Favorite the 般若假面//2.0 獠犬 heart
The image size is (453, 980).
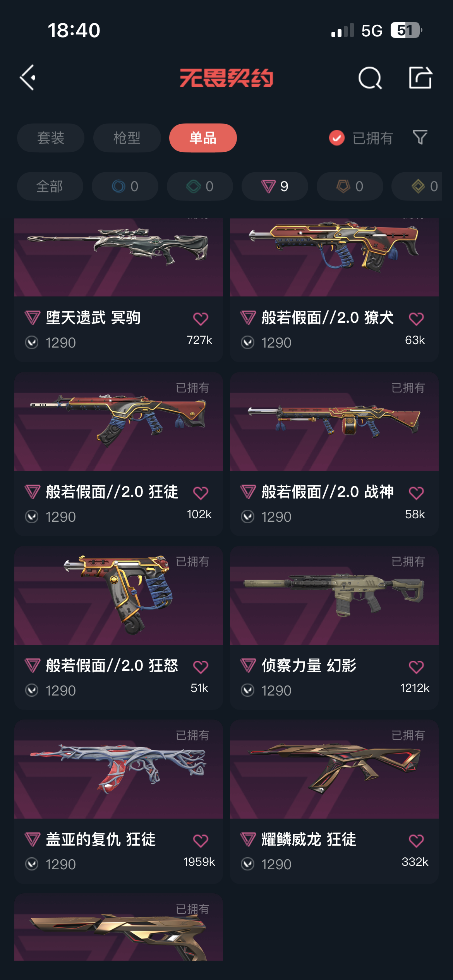(416, 319)
